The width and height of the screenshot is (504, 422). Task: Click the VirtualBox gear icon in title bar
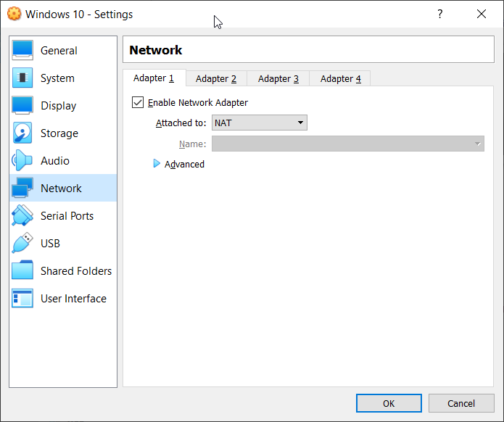point(15,14)
